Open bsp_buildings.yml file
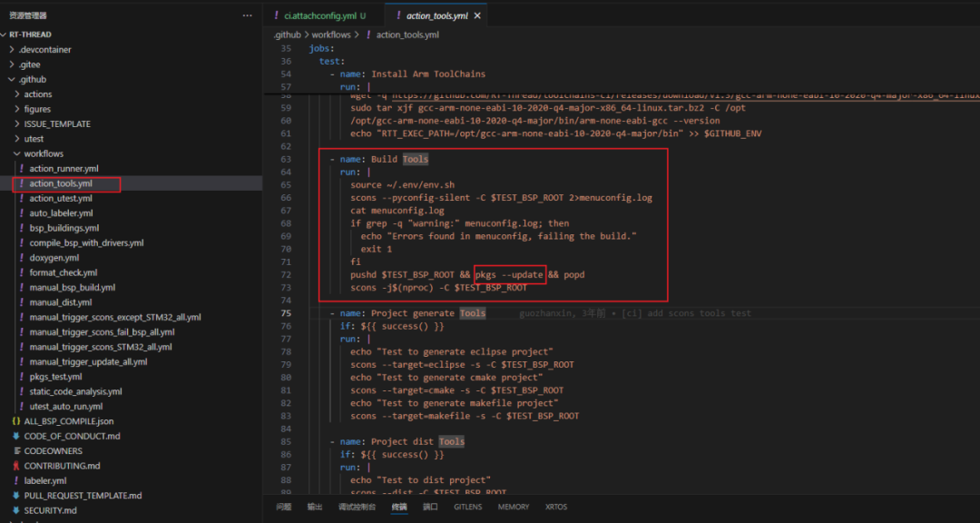980x523 pixels. point(64,228)
